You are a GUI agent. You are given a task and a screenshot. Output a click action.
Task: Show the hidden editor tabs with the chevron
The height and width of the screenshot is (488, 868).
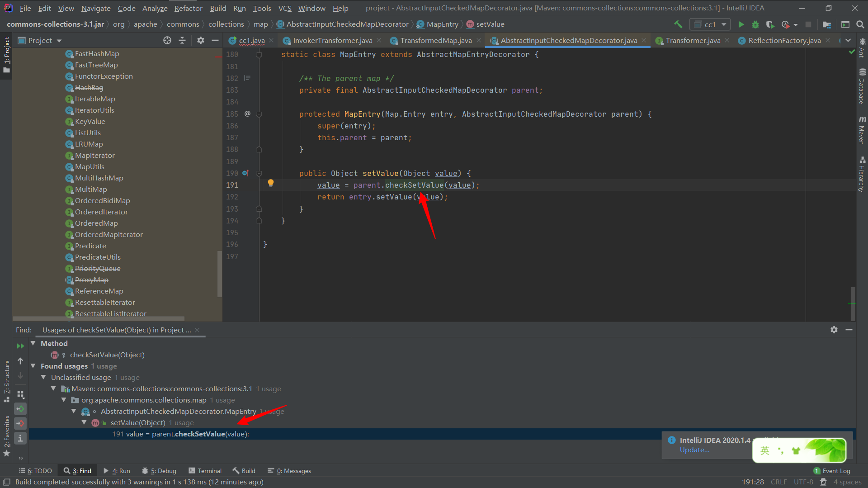[x=848, y=40]
